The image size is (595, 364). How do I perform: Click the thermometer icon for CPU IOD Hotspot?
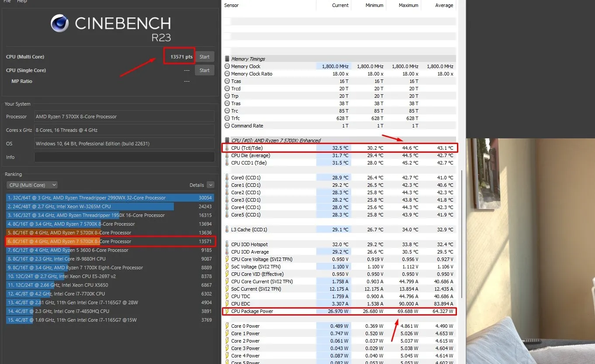tap(227, 244)
